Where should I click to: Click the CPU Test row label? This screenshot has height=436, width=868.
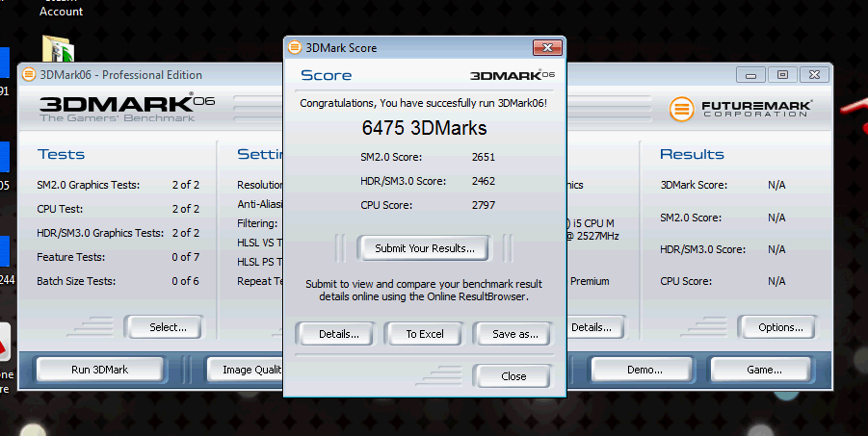[60, 209]
